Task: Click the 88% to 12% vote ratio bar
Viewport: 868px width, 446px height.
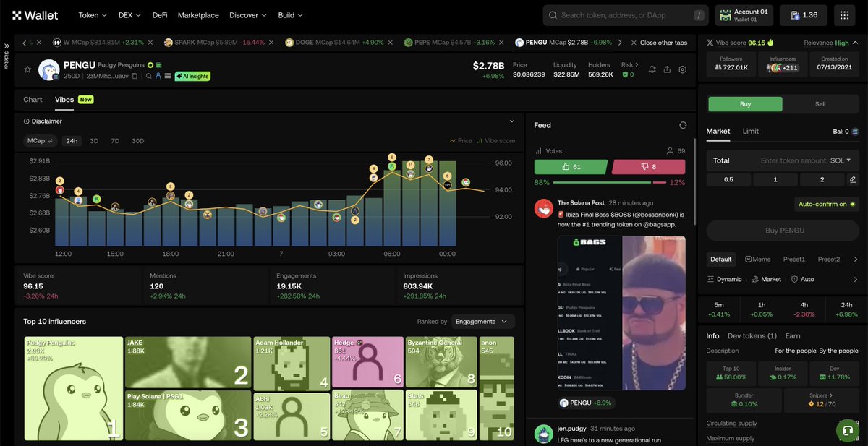Action: pos(610,182)
